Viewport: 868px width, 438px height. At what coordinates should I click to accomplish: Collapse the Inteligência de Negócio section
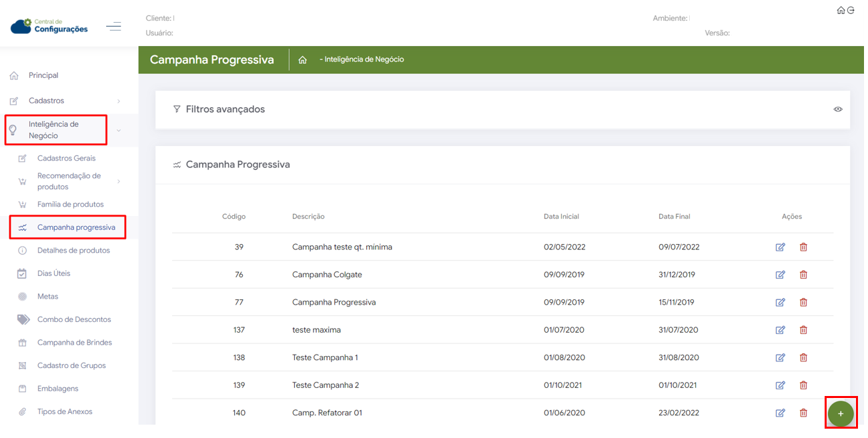click(119, 131)
